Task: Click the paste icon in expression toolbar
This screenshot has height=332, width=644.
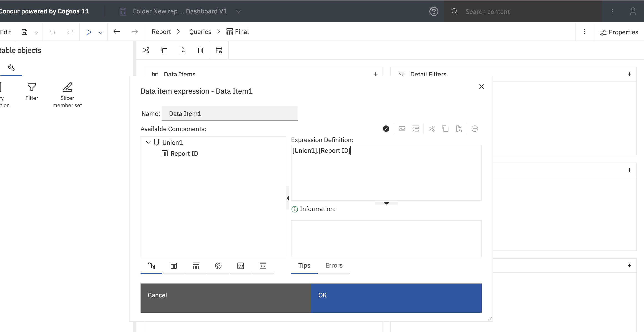Action: point(459,129)
